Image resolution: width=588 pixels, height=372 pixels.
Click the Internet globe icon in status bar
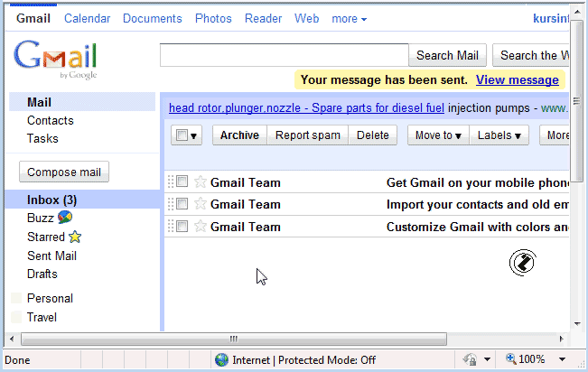coord(221,360)
